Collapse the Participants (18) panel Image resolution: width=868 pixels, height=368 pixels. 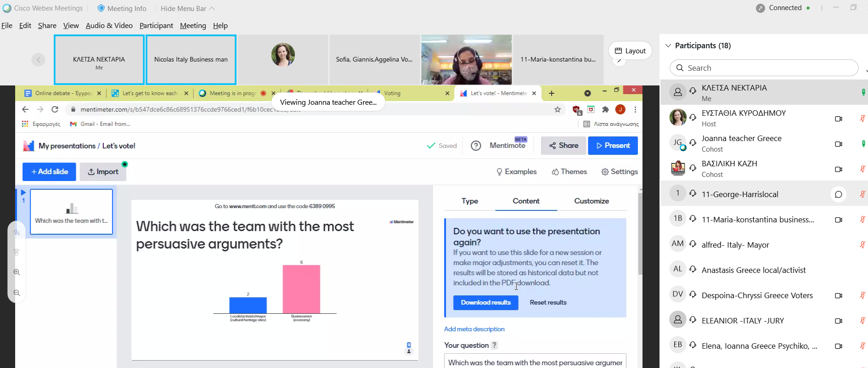click(668, 45)
